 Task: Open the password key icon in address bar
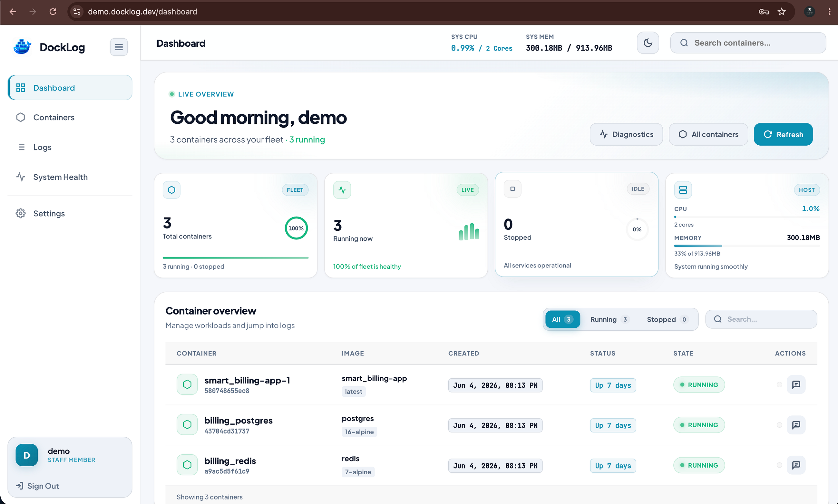[764, 12]
